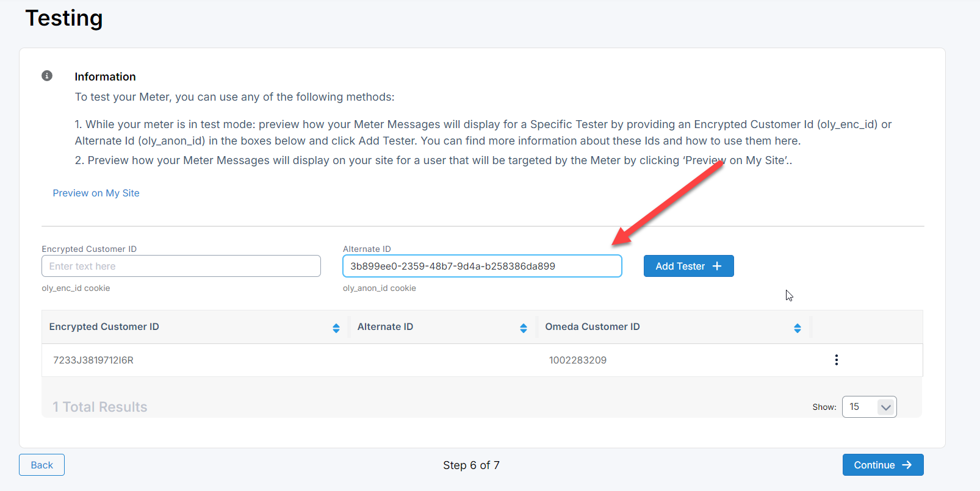Select the tester row 7233J3819712I6R
Screen dimensions: 980x491
point(93,360)
